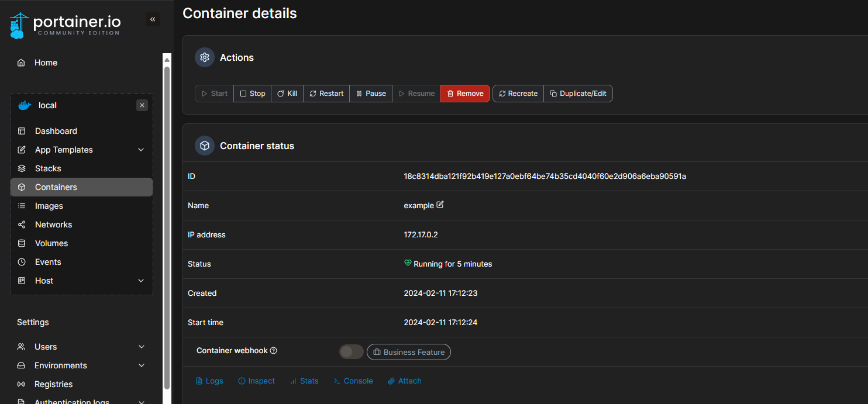This screenshot has height=404, width=868.
Task: Open the Dashboard for local environment
Action: point(56,130)
